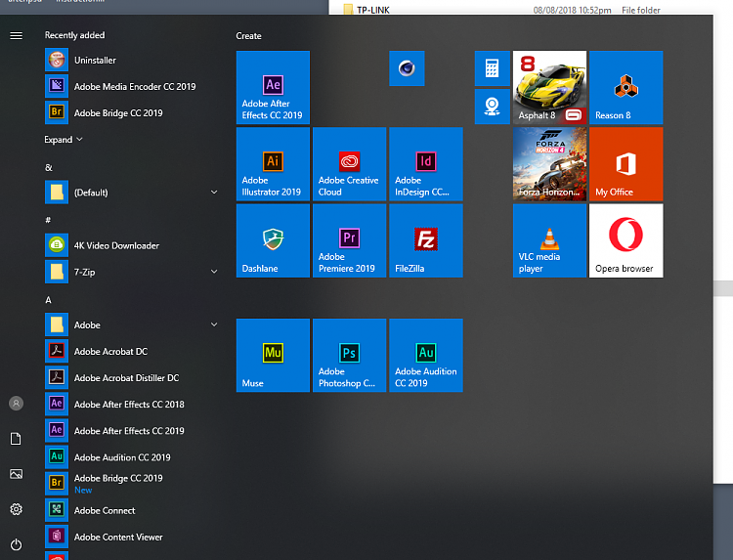This screenshot has width=733, height=560.
Task: Open Adobe Photoshop tile
Action: pos(349,355)
